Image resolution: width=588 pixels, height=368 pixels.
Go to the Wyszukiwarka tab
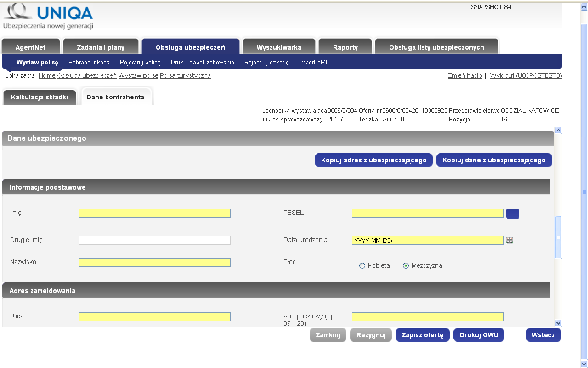[279, 47]
